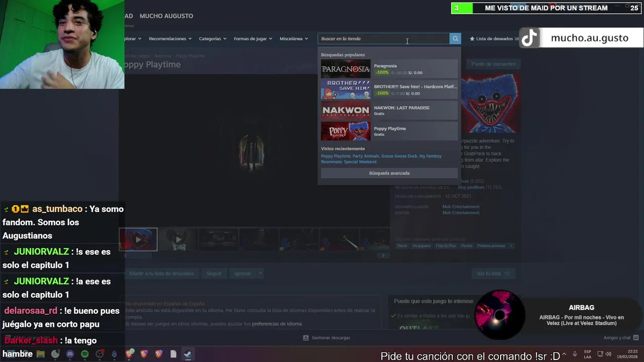Open recently viewed Poppy Playtime link
The height and width of the screenshot is (362, 644).
[336, 156]
